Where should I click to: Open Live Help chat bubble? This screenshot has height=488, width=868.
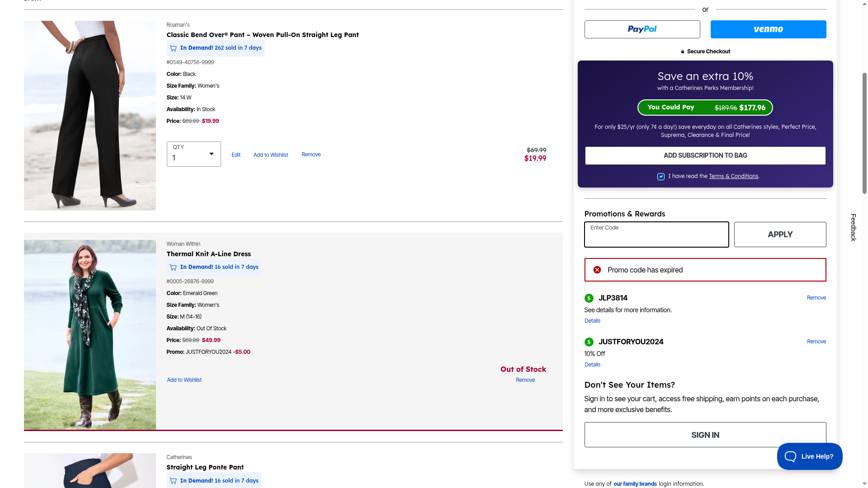point(809,456)
